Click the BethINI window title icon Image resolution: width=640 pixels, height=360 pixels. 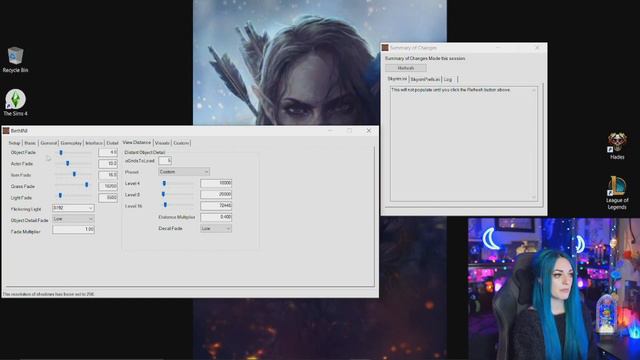point(6,131)
